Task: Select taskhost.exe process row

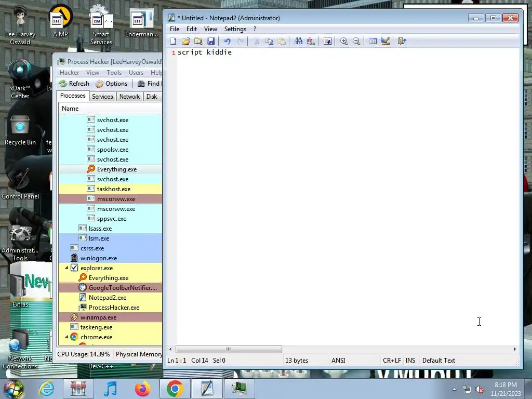Action: pyautogui.click(x=110, y=189)
